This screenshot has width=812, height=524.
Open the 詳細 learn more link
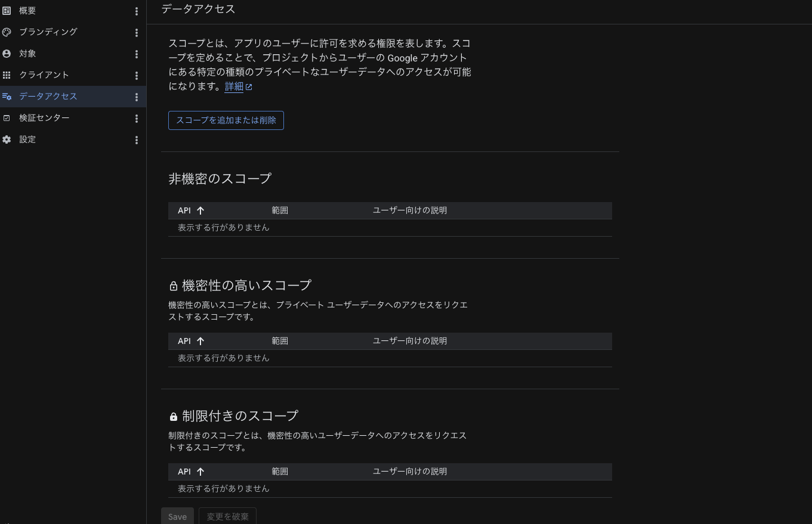(234, 86)
